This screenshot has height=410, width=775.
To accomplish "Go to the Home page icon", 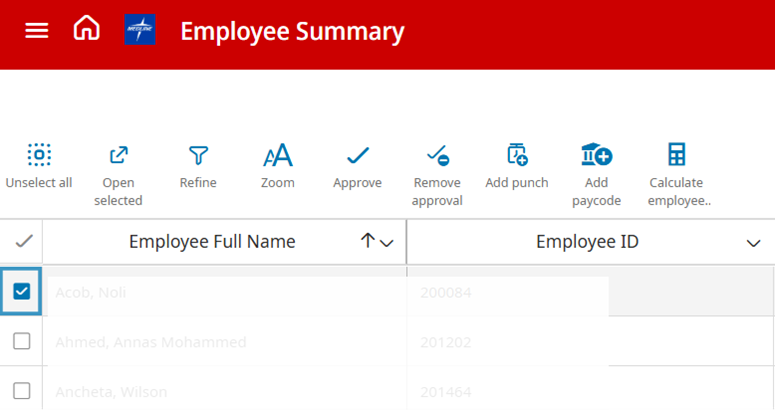I will [x=87, y=30].
